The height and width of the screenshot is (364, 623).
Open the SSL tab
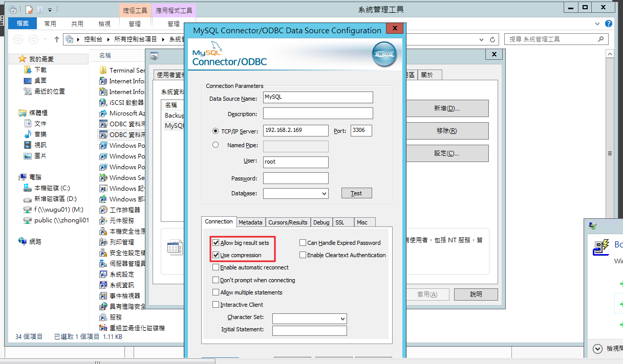pyautogui.click(x=340, y=222)
